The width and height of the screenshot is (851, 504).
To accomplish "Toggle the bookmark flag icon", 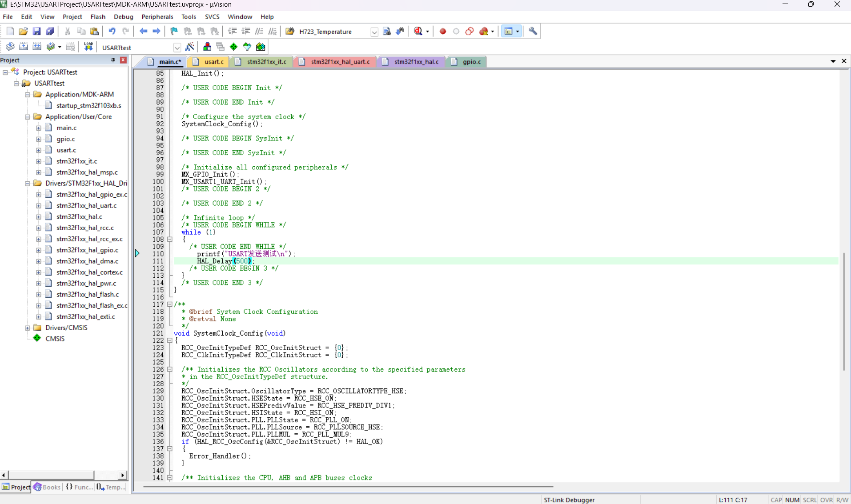I will tap(174, 31).
